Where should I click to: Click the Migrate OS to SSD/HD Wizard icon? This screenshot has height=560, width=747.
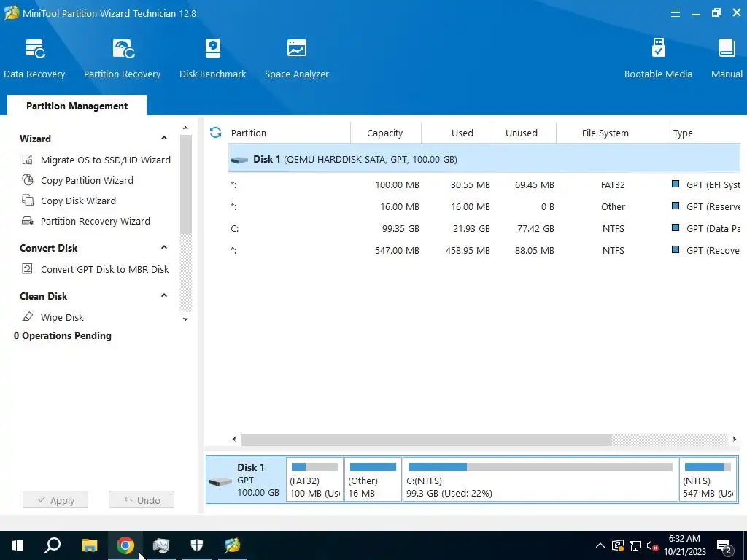coord(28,160)
